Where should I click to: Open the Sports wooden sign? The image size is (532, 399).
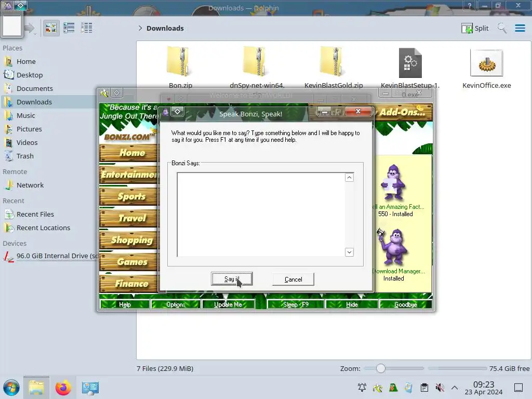(x=129, y=196)
